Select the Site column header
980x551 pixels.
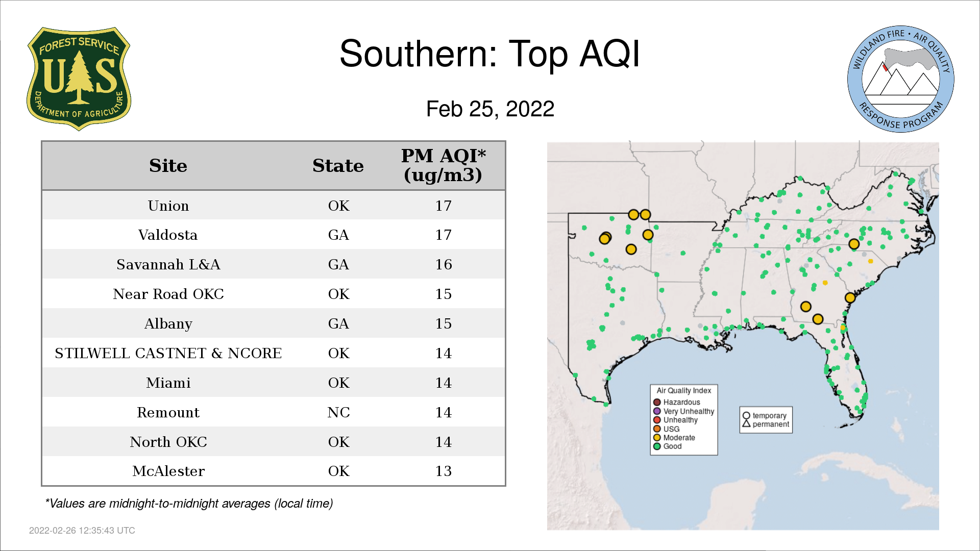coord(168,166)
